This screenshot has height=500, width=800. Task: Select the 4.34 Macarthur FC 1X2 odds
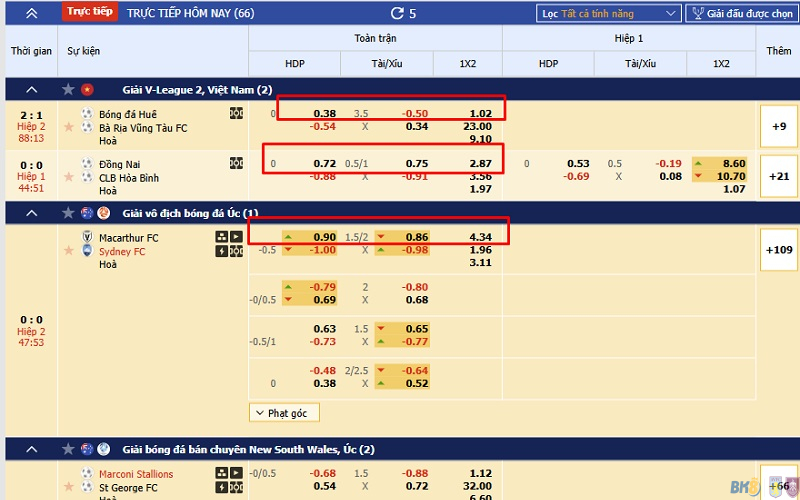point(476,237)
